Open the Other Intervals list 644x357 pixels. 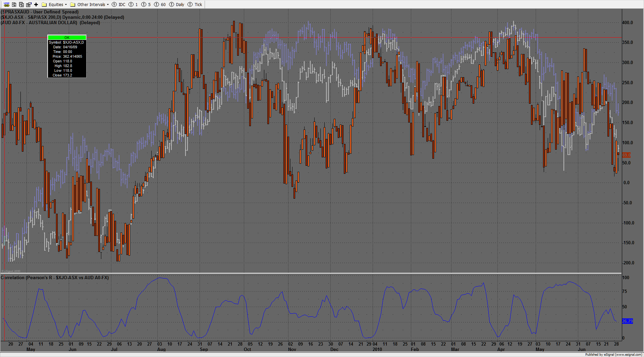coord(91,5)
